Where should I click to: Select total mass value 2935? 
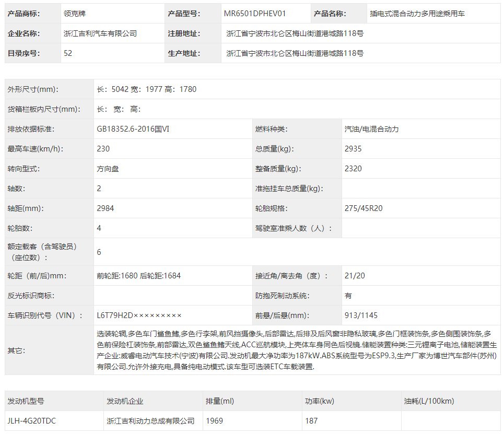click(353, 149)
